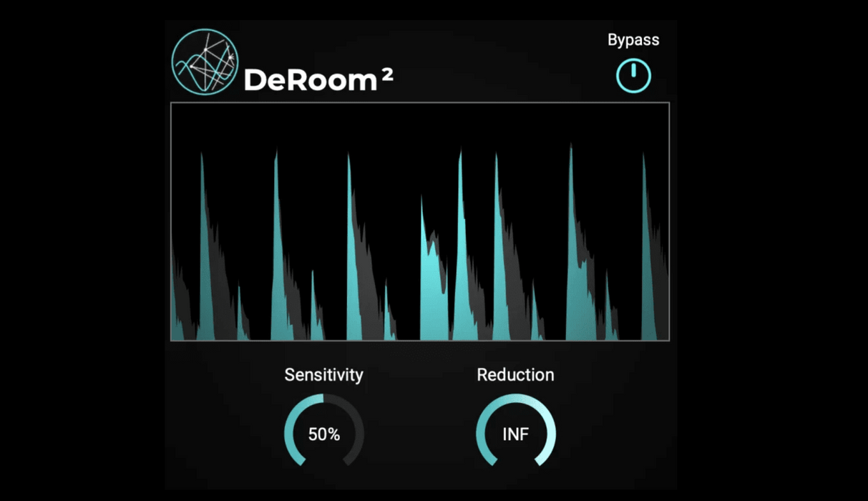Click the Reduction label

515,375
